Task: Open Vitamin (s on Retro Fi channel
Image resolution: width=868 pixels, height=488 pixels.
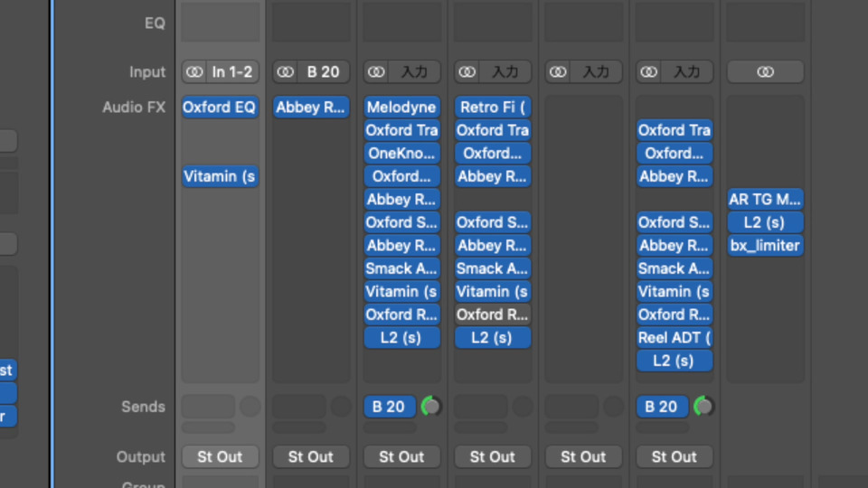Action: pyautogui.click(x=493, y=292)
